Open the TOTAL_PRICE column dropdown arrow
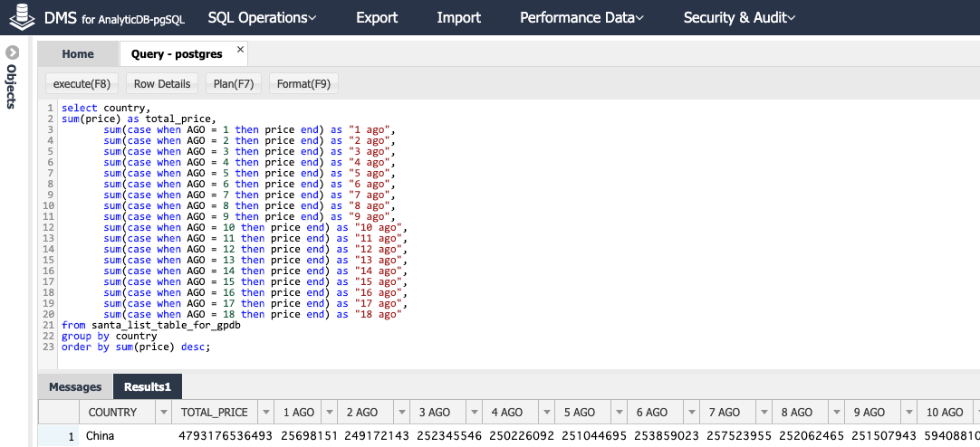The width and height of the screenshot is (980, 447). click(265, 413)
